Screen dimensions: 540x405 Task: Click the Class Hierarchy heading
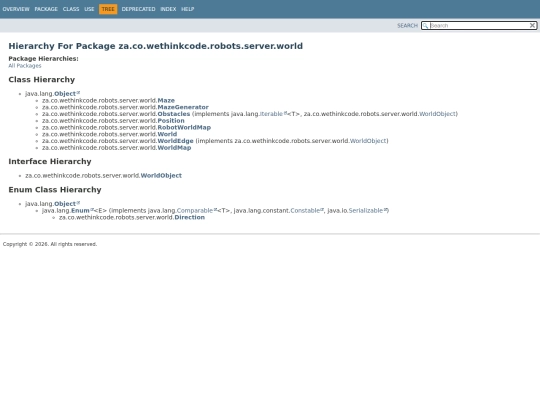click(x=42, y=80)
